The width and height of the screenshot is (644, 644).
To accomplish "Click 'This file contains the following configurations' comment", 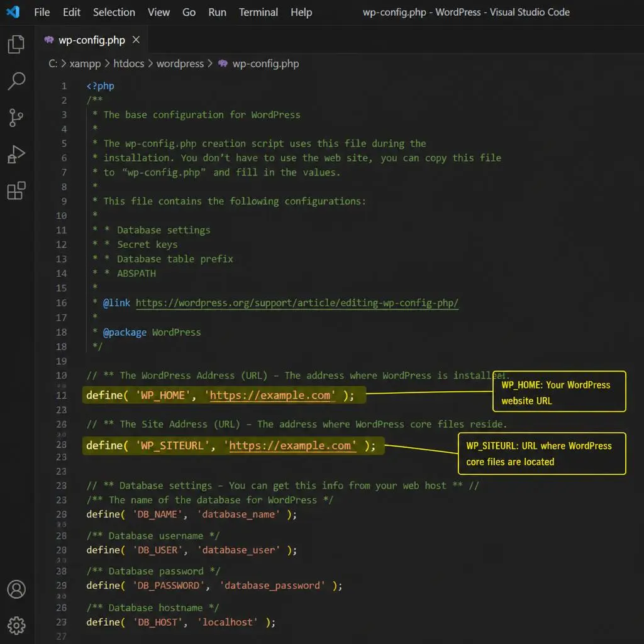I will coord(235,201).
